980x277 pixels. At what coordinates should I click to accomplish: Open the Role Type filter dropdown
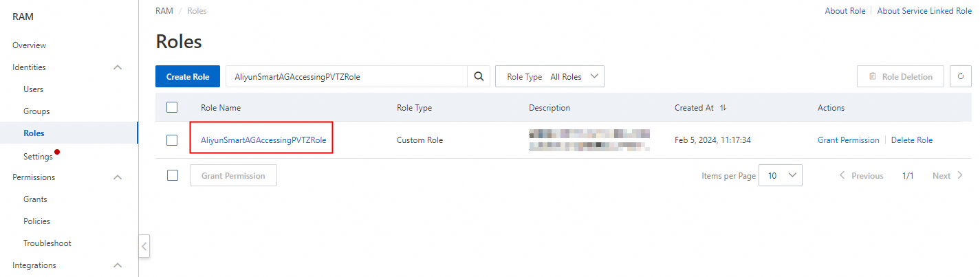point(549,77)
